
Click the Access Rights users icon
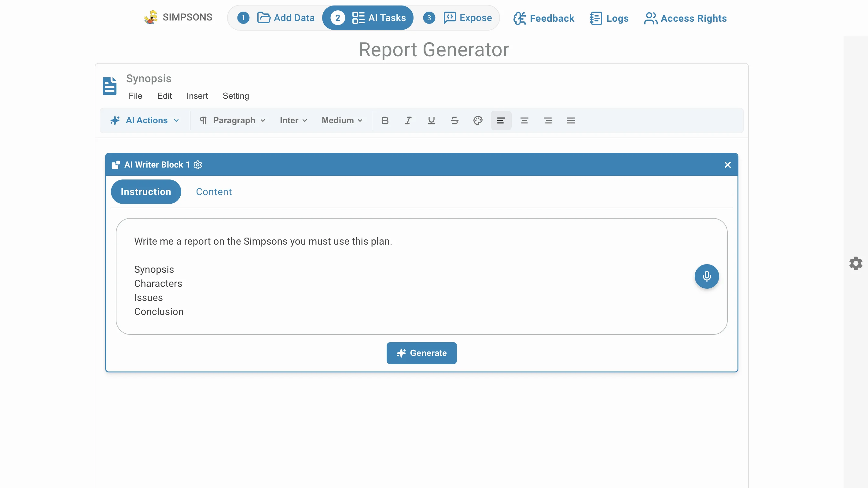[x=651, y=18]
